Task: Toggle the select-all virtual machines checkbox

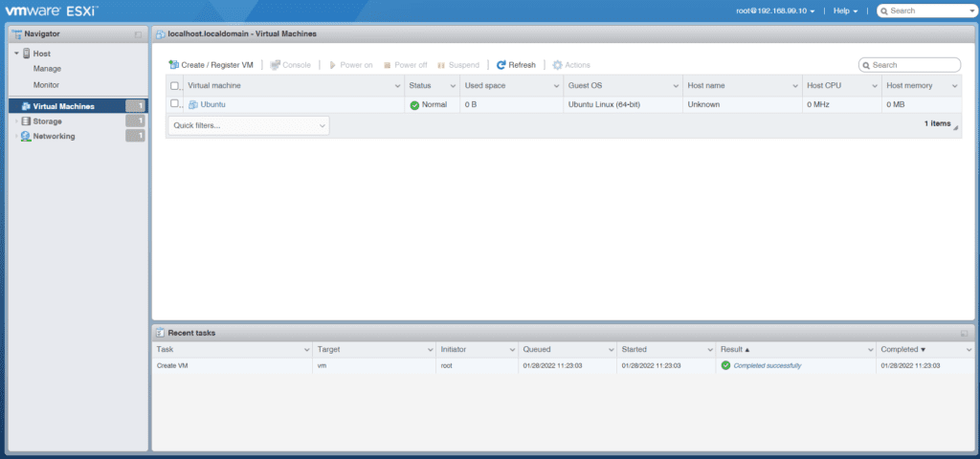Action: pos(175,86)
